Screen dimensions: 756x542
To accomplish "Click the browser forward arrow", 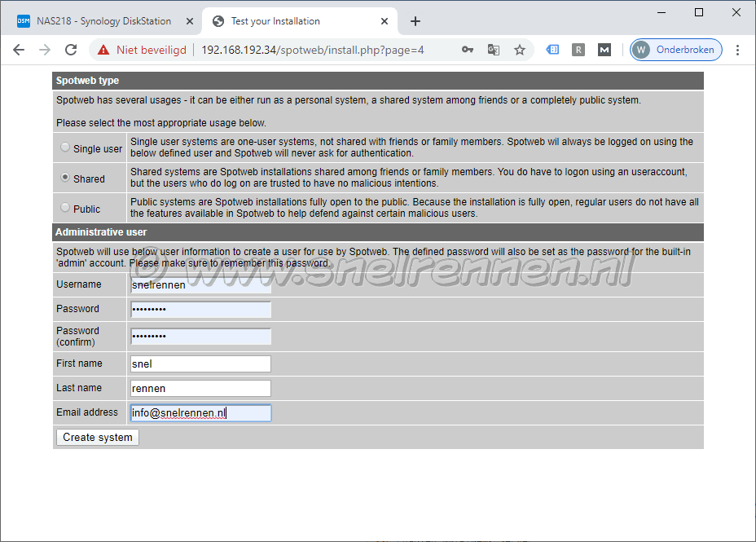I will tap(45, 50).
